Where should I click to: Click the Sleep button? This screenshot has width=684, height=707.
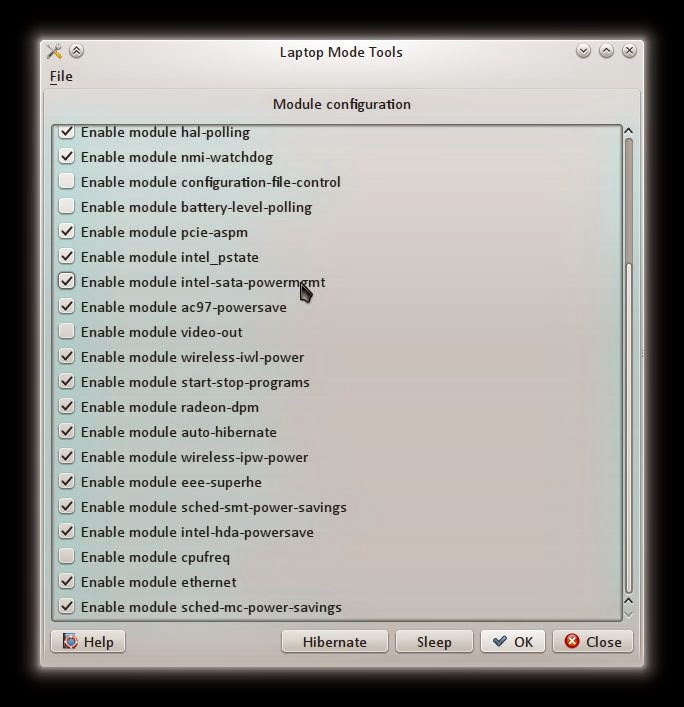point(434,641)
